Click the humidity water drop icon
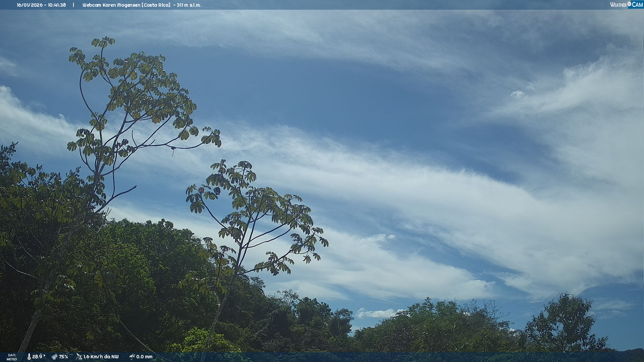This screenshot has width=644, height=362. click(54, 357)
